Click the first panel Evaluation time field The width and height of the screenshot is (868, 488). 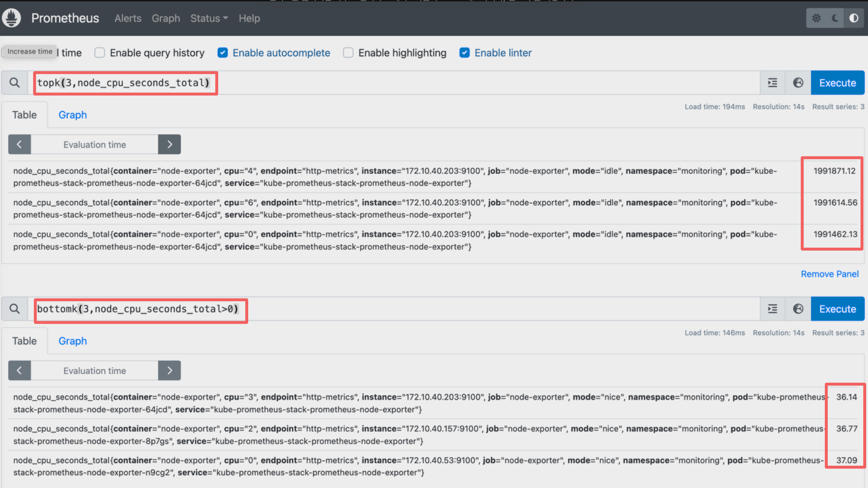95,145
